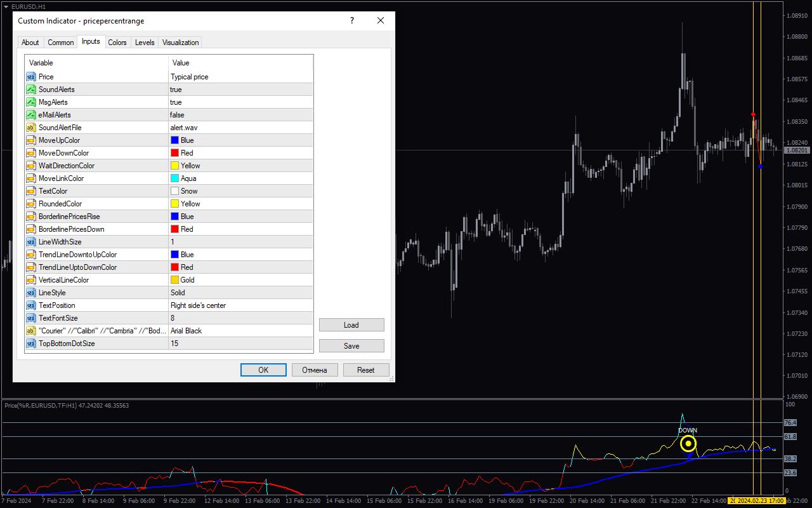Open the TrendLineDowntoUpColor Blue value list
Image resolution: width=812 pixels, height=508 pixels.
[241, 255]
